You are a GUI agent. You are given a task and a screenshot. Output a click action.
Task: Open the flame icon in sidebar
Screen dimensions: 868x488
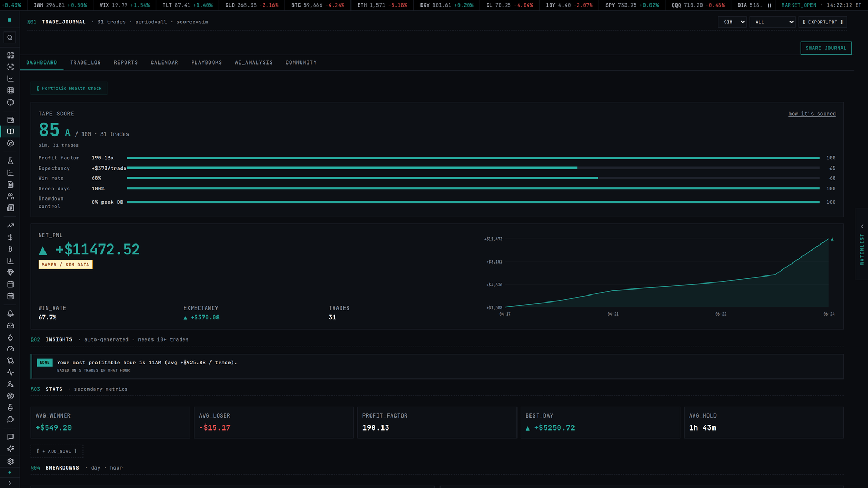click(10, 337)
